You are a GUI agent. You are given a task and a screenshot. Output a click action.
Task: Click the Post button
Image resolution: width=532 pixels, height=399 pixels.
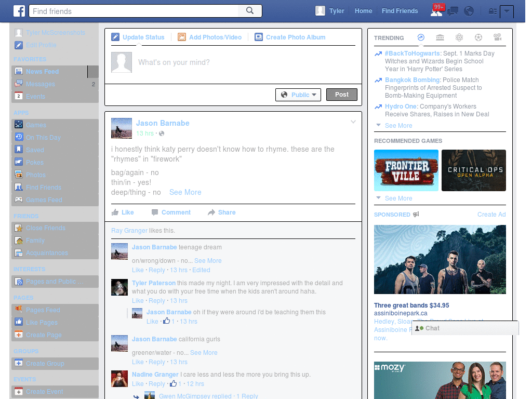(342, 95)
